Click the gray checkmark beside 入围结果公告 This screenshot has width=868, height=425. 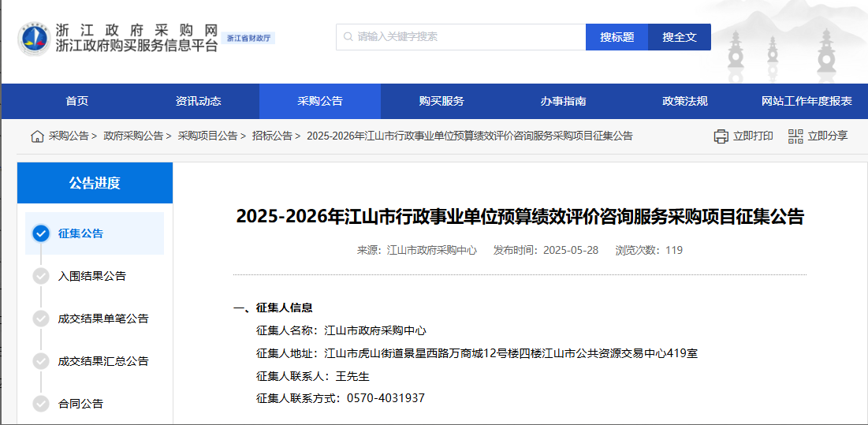click(x=41, y=276)
